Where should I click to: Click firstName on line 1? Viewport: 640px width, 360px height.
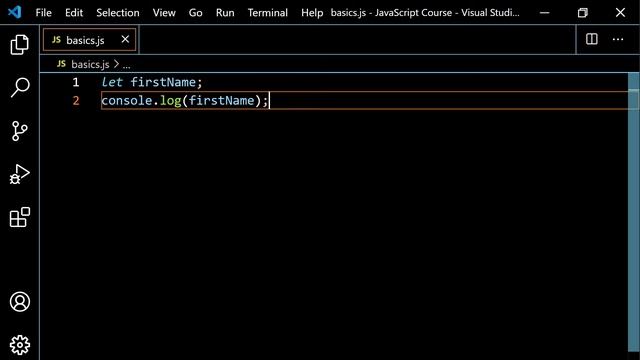click(163, 82)
